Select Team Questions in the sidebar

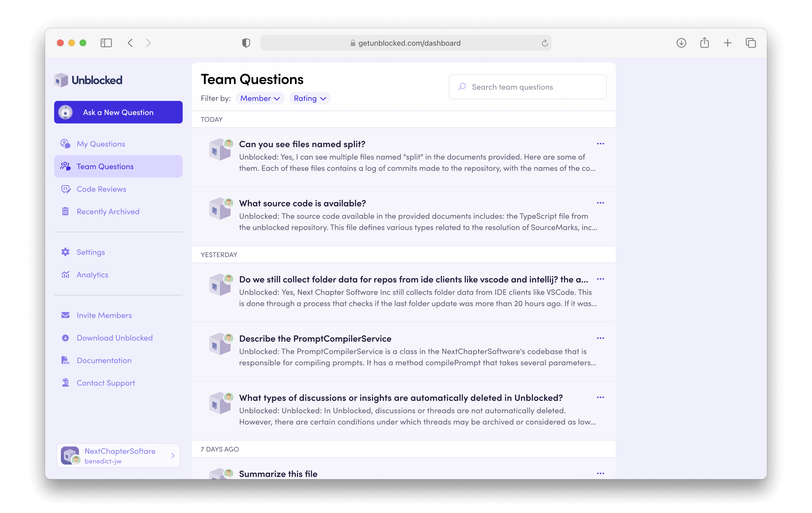[105, 167]
